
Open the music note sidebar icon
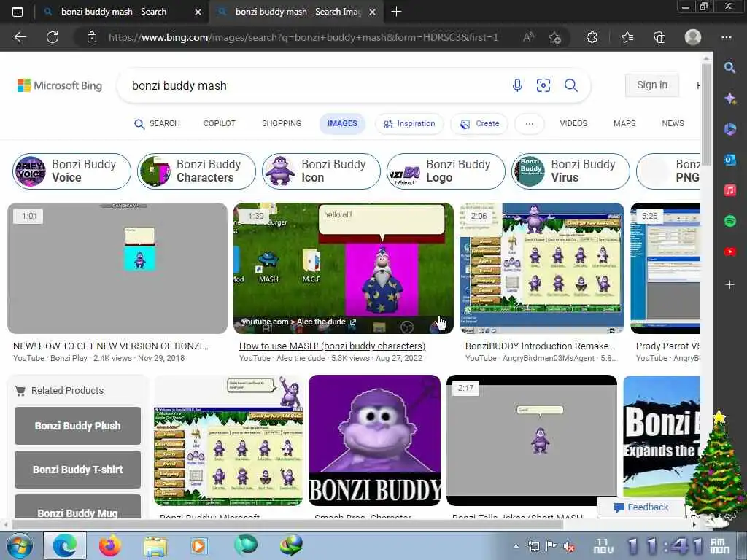729,190
